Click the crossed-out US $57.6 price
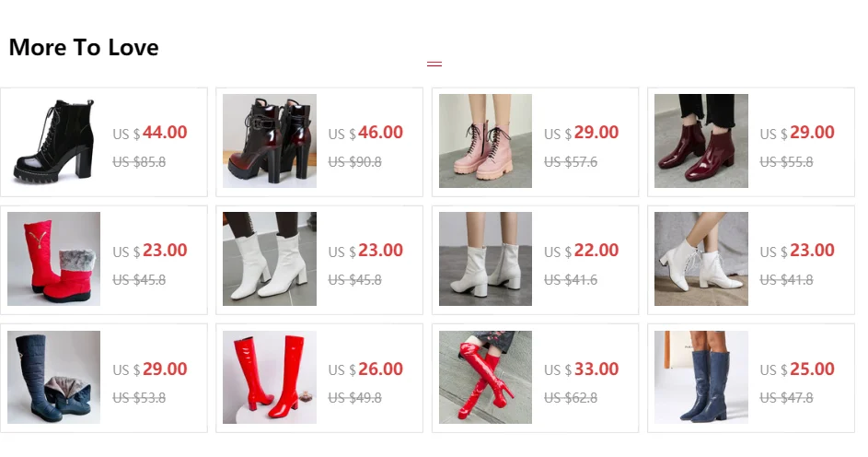Image resolution: width=868 pixels, height=457 pixels. tap(571, 162)
